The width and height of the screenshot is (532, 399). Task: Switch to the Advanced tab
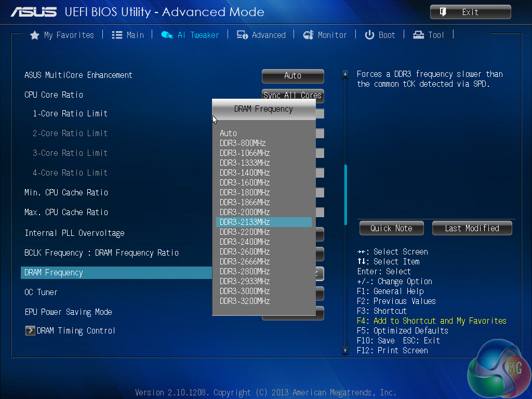coord(261,35)
